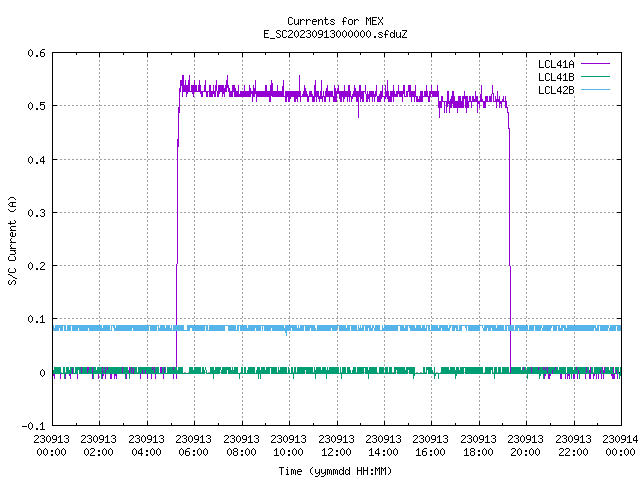Image resolution: width=640 pixels, height=480 pixels.
Task: Click the y-axis tick value 0.1
Action: (36, 319)
